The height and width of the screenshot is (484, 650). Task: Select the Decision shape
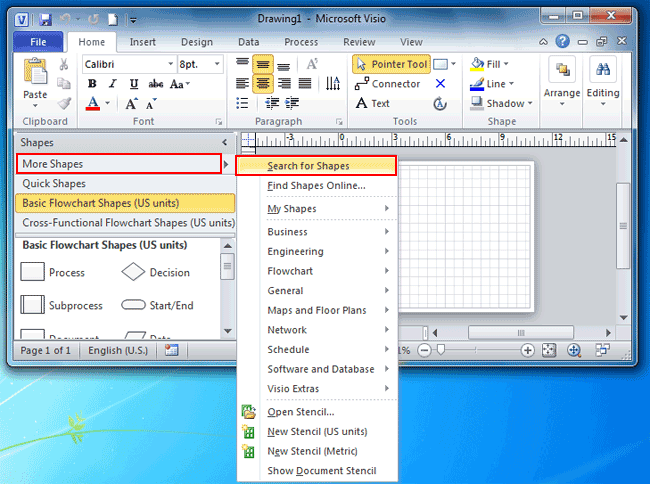(x=155, y=272)
